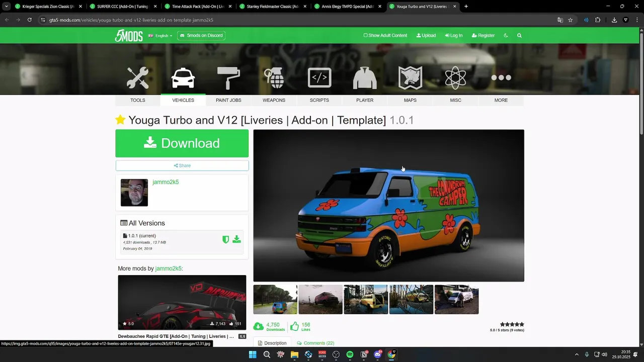Open site search magnifier icon
Screen dimensions: 644x362
coord(519,36)
